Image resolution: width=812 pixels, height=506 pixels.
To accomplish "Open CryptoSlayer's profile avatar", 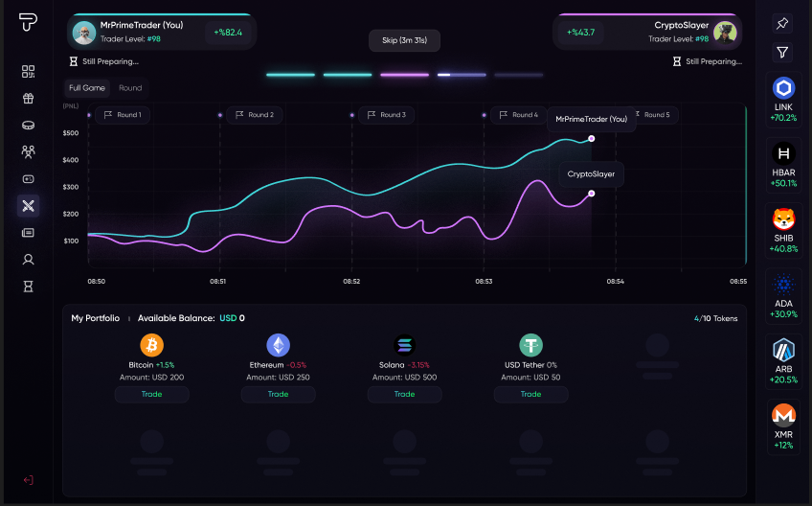I will click(x=725, y=32).
